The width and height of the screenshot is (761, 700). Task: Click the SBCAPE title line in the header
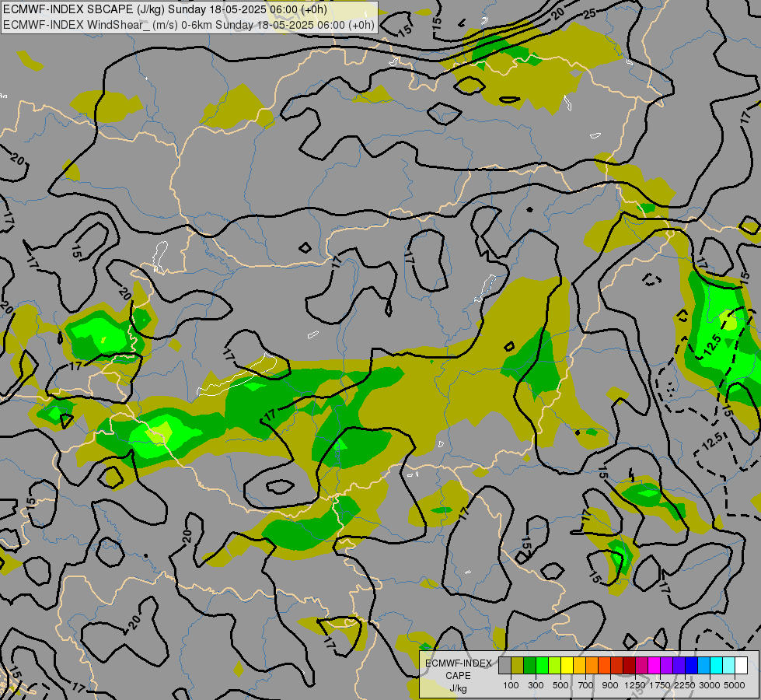coord(165,9)
